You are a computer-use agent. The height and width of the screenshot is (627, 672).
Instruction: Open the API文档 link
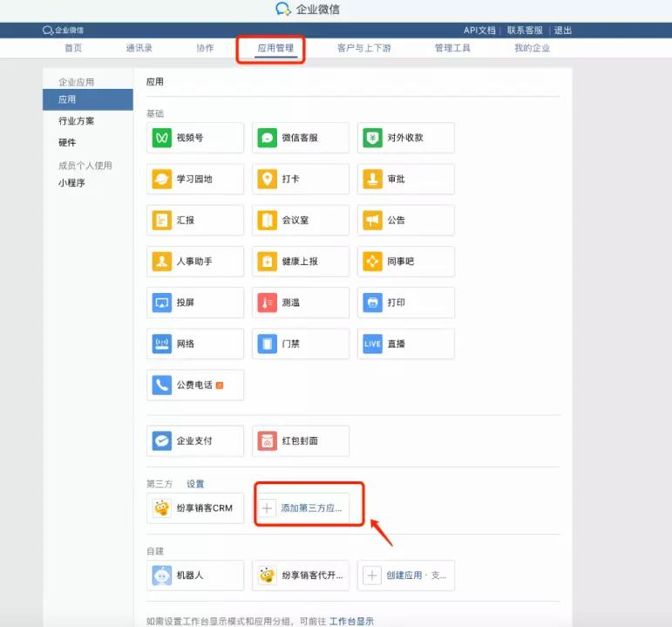coord(479,31)
